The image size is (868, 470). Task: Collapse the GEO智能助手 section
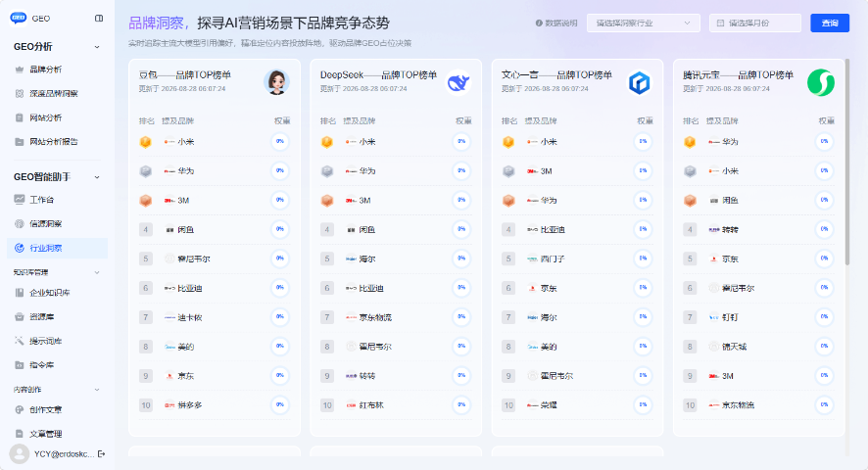pos(97,177)
